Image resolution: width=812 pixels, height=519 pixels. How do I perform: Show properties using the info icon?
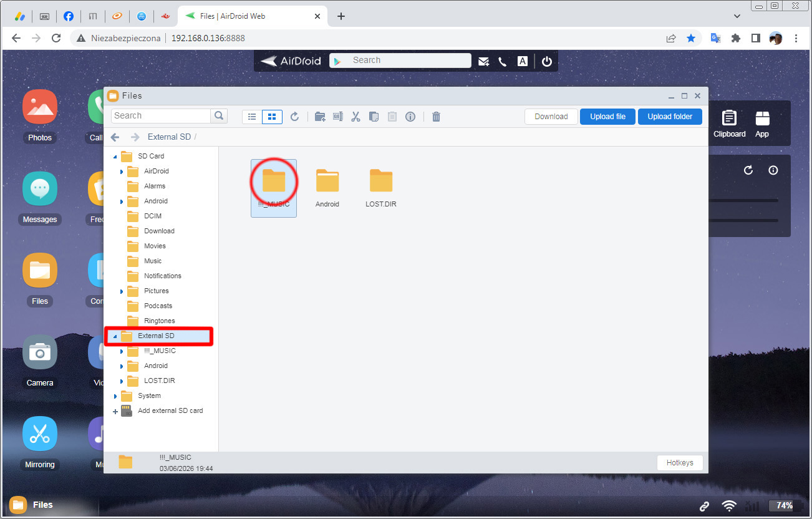click(x=410, y=117)
